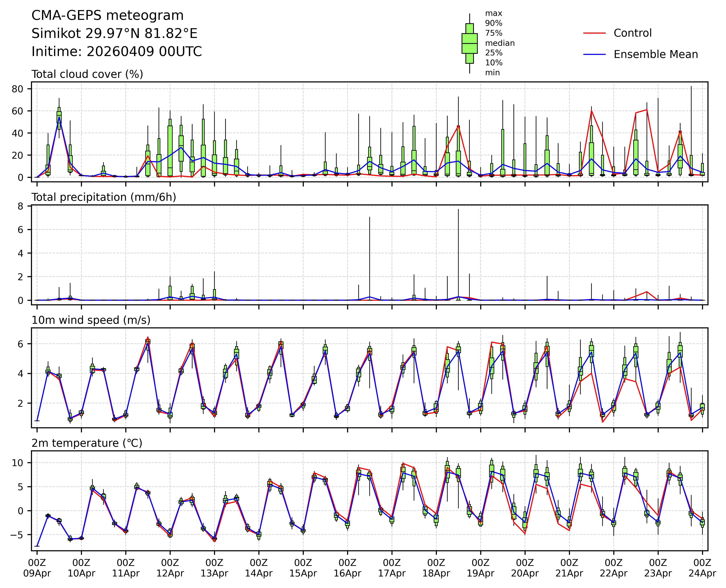The height and width of the screenshot is (588, 726).
Task: Click the 24Apr 00Z axis tick label
Action: (702, 568)
